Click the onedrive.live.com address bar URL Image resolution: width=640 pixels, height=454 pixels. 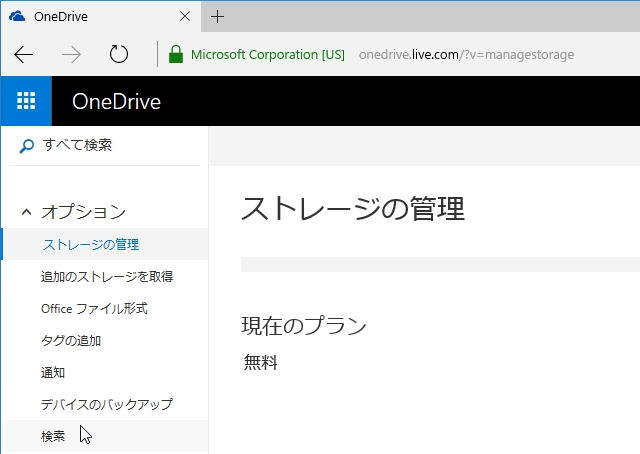(x=467, y=54)
